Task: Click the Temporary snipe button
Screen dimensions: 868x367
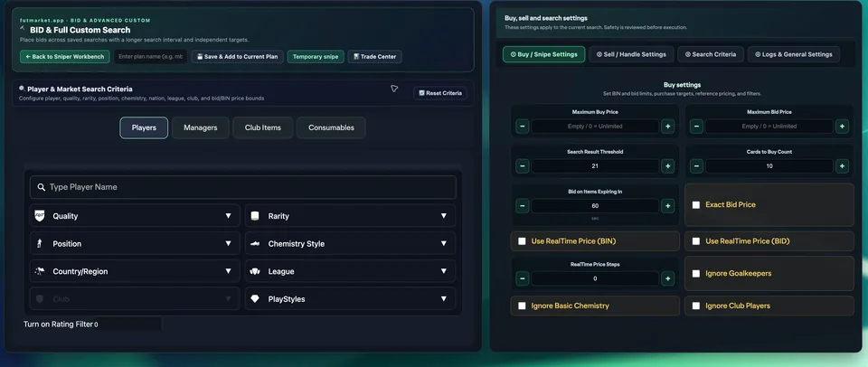Action: [316, 56]
